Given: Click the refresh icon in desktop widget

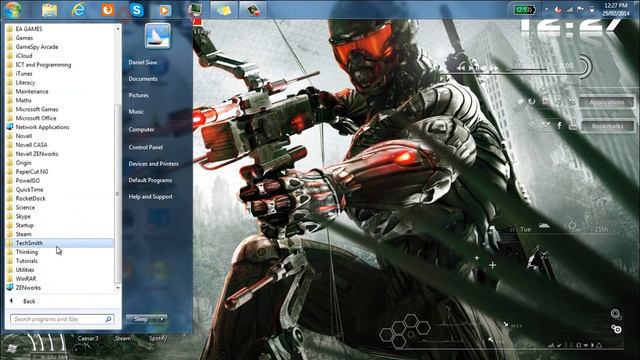Looking at the screenshot, I should [532, 101].
